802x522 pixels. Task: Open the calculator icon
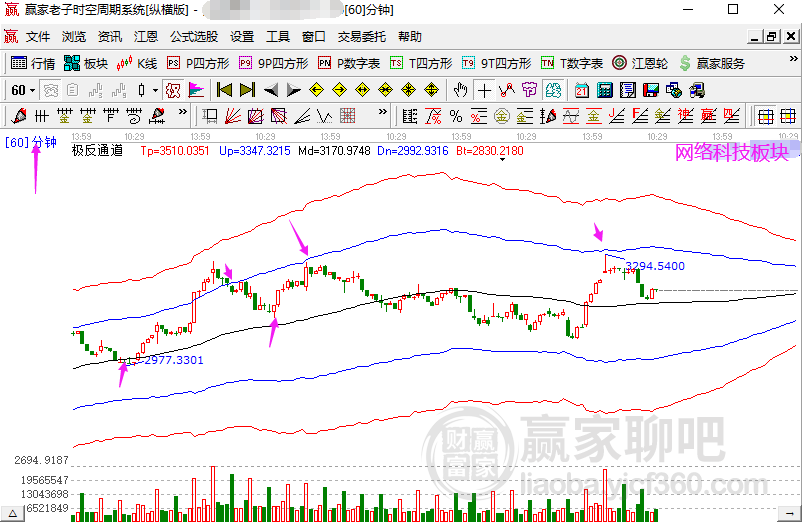pyautogui.click(x=605, y=90)
